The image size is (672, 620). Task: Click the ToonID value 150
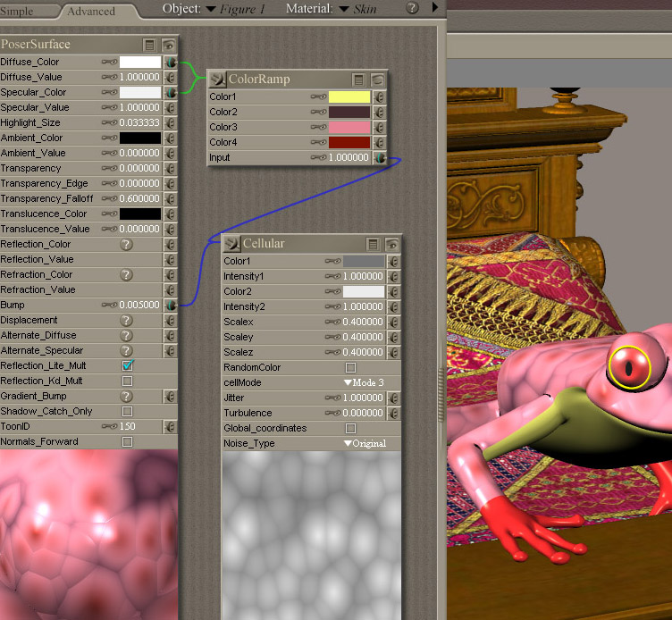(x=127, y=427)
